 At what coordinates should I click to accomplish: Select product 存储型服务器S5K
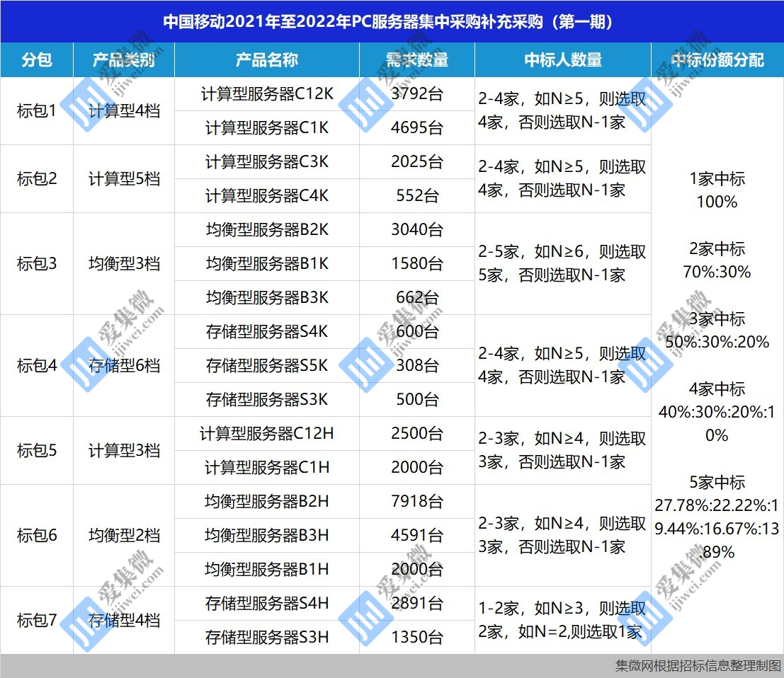click(267, 365)
